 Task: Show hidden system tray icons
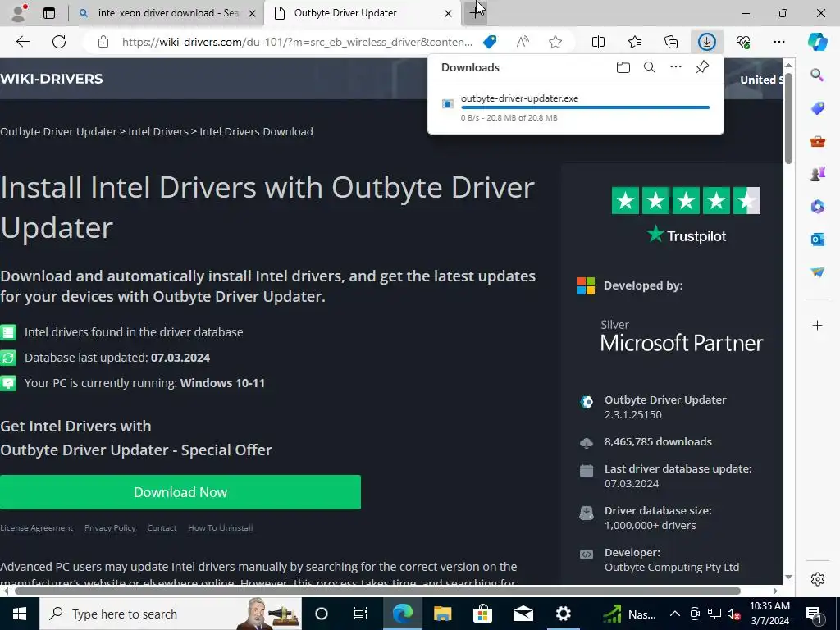click(x=675, y=614)
